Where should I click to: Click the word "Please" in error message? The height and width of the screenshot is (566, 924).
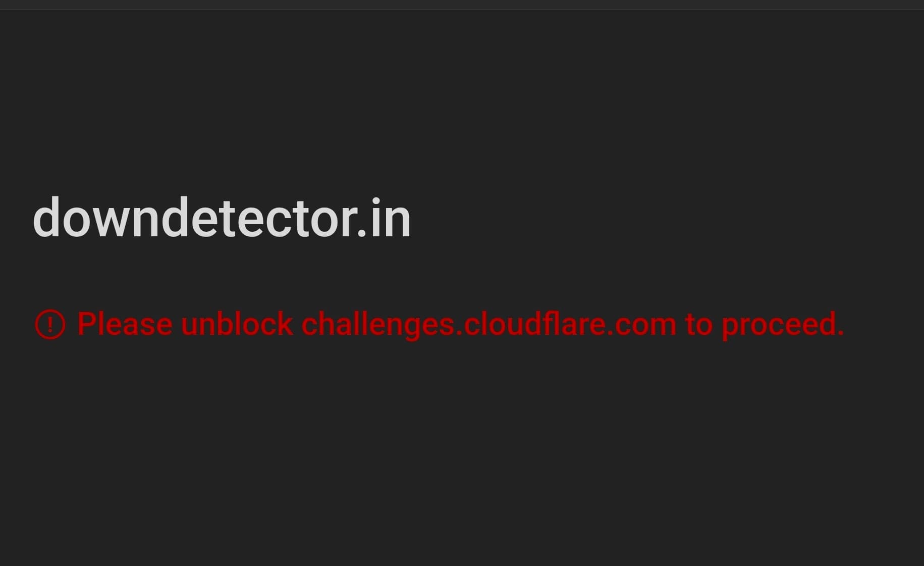click(x=125, y=324)
